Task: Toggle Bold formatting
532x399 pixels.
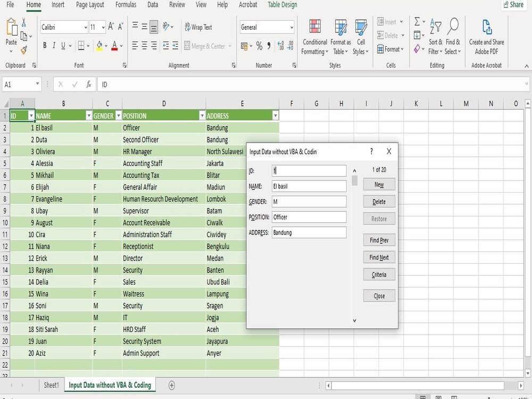Action: coord(45,45)
